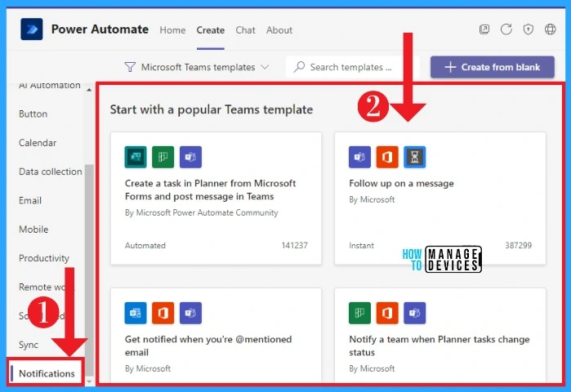The height and width of the screenshot is (392, 571).
Task: Click Planner icon on Notify a team card
Action: pyautogui.click(x=359, y=313)
